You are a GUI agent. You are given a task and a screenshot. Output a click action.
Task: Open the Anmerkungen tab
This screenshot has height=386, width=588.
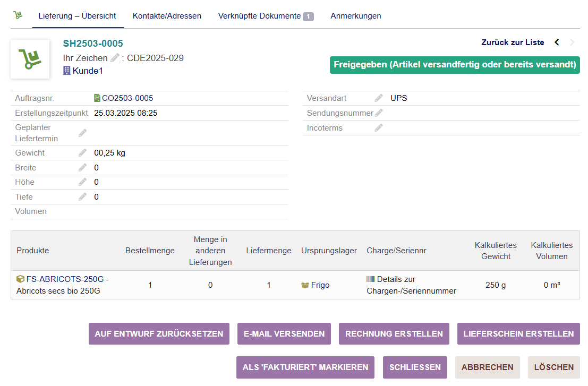coord(356,16)
